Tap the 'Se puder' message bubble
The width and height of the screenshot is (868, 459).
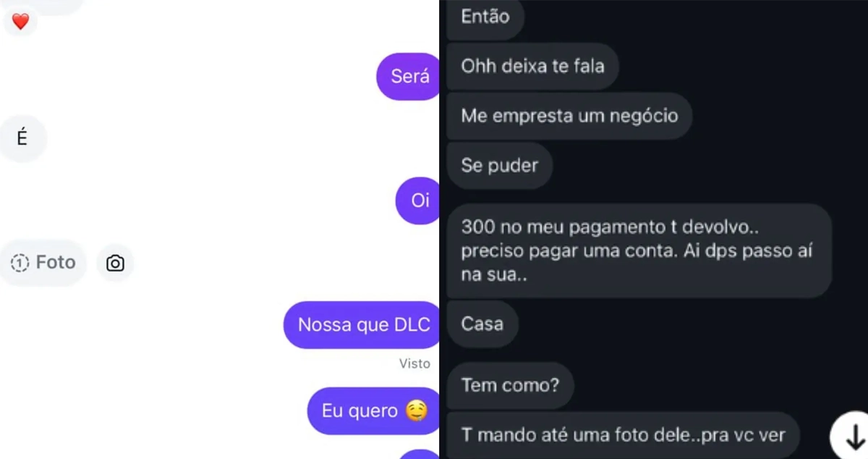500,165
